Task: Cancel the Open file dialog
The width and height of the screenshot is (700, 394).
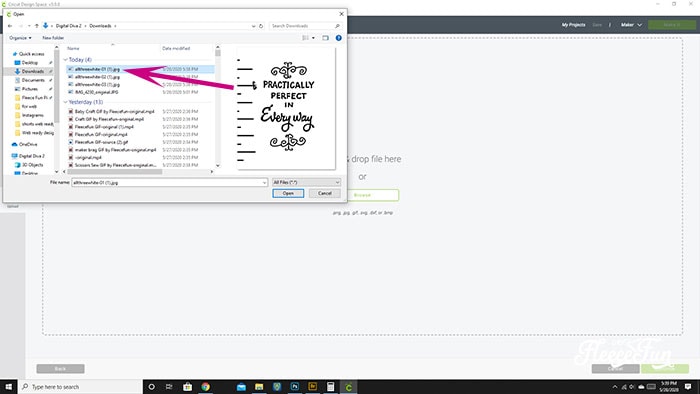Action: pyautogui.click(x=325, y=193)
